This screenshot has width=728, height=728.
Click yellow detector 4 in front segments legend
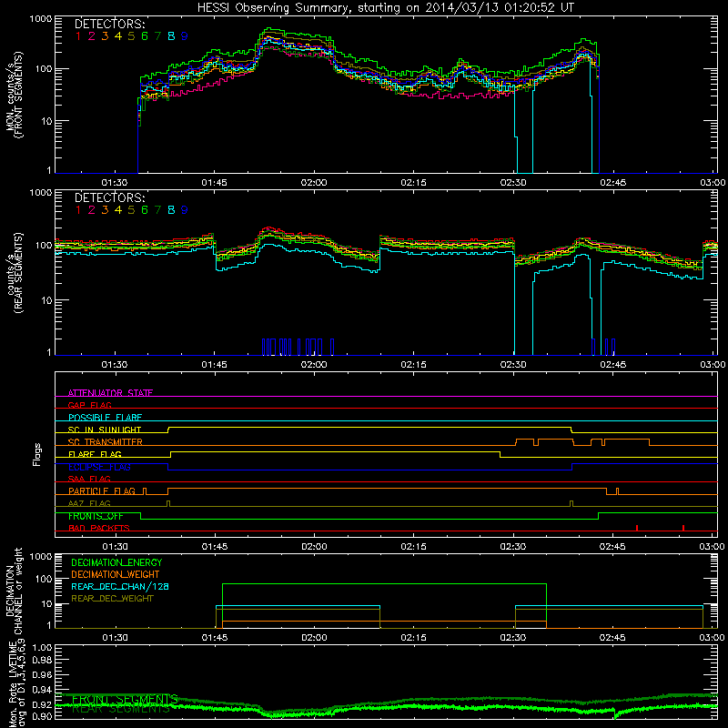tap(118, 36)
